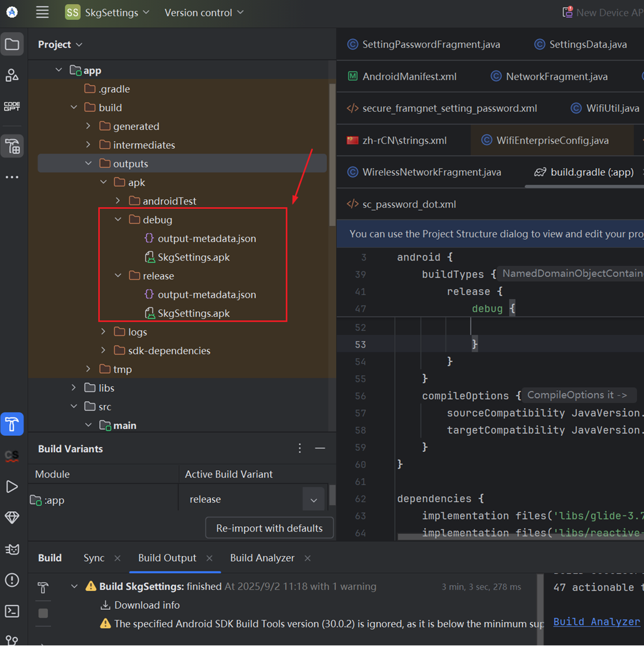644x646 pixels.
Task: Click the build hammer icon in Build panel
Action: point(43,588)
